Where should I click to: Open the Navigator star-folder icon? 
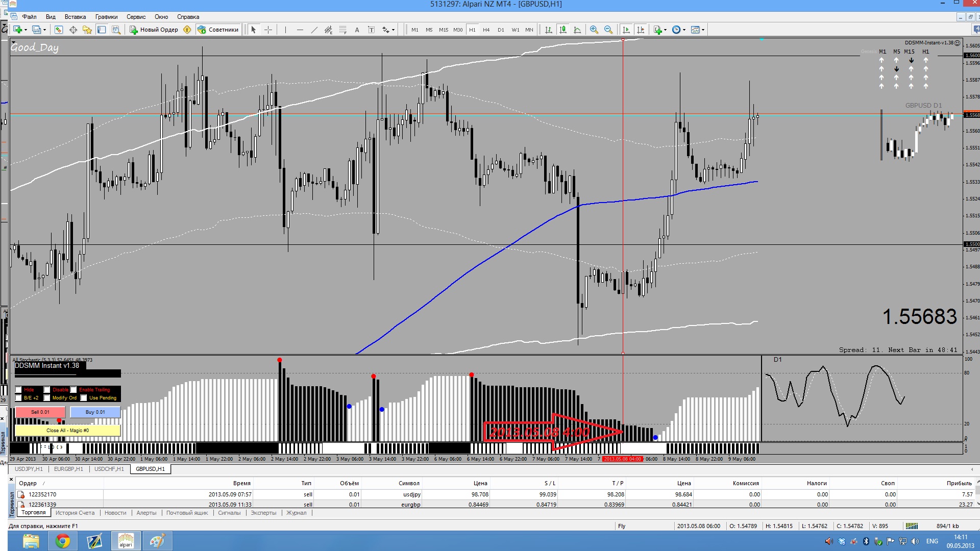[87, 30]
